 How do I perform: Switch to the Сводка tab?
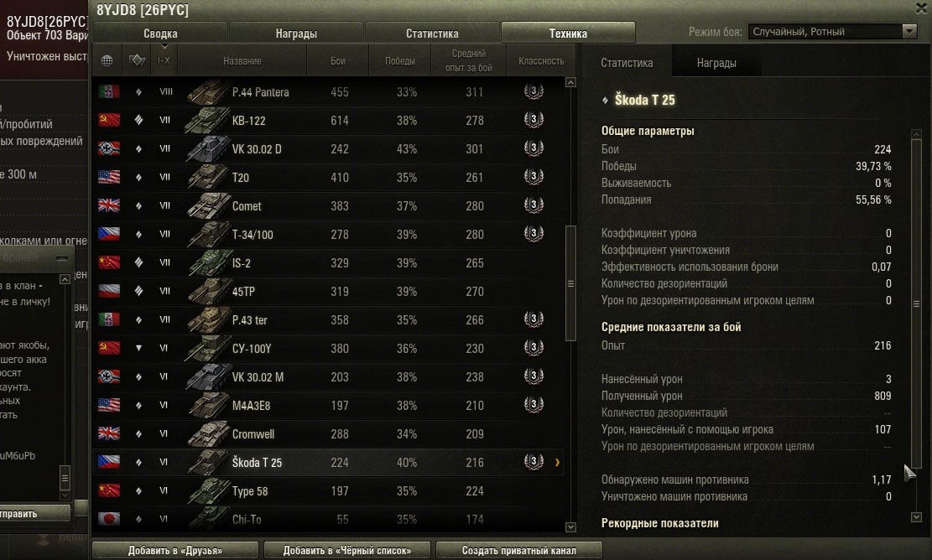160,34
